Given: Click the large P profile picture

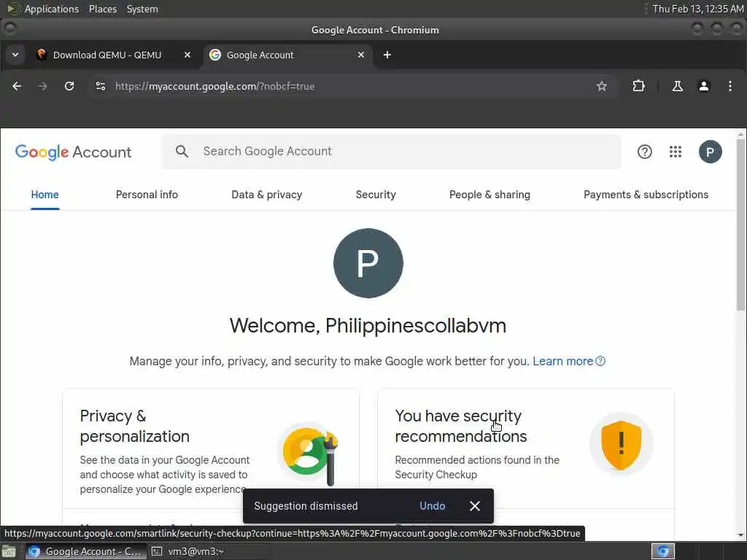Looking at the screenshot, I should (368, 263).
